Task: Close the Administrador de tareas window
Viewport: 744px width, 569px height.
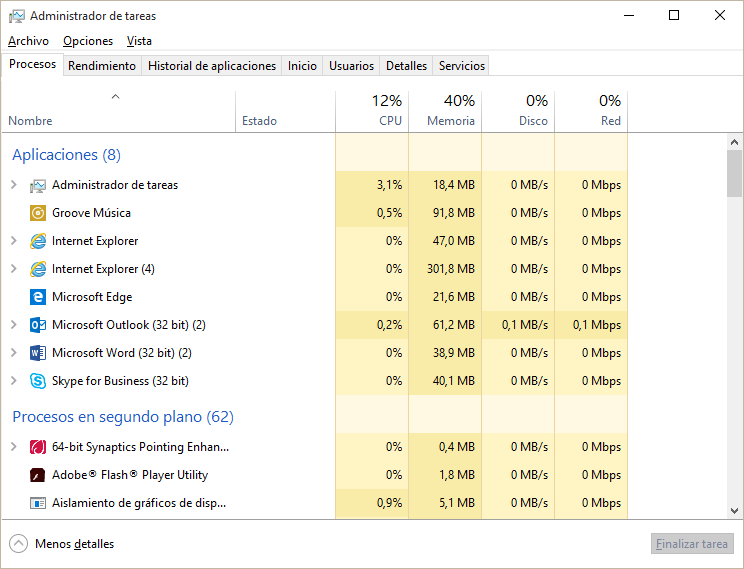Action: tap(720, 16)
